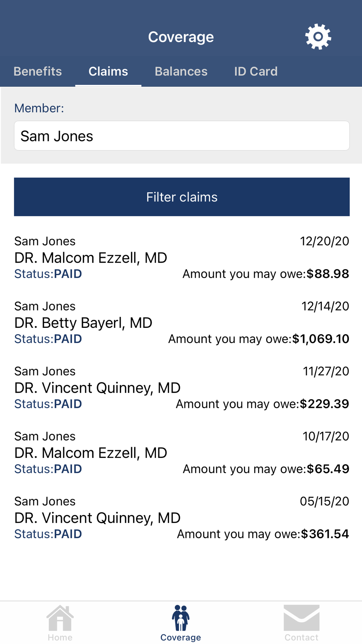The width and height of the screenshot is (362, 644).
Task: Open settings with the gear icon
Action: [x=318, y=37]
